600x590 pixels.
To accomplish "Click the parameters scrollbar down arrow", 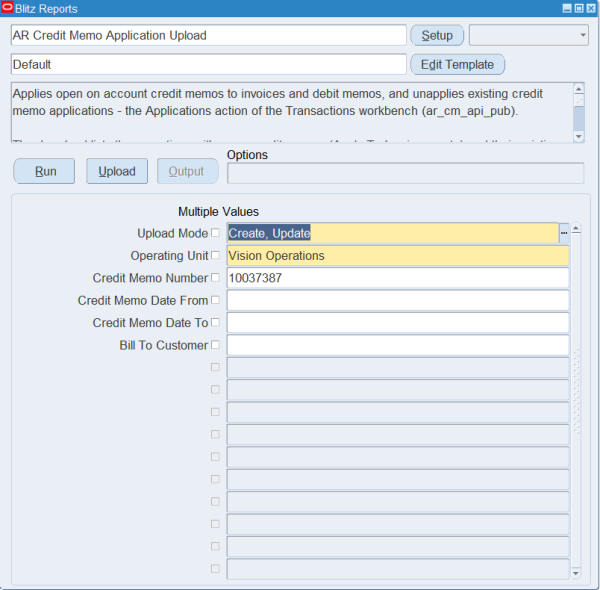I will click(576, 573).
